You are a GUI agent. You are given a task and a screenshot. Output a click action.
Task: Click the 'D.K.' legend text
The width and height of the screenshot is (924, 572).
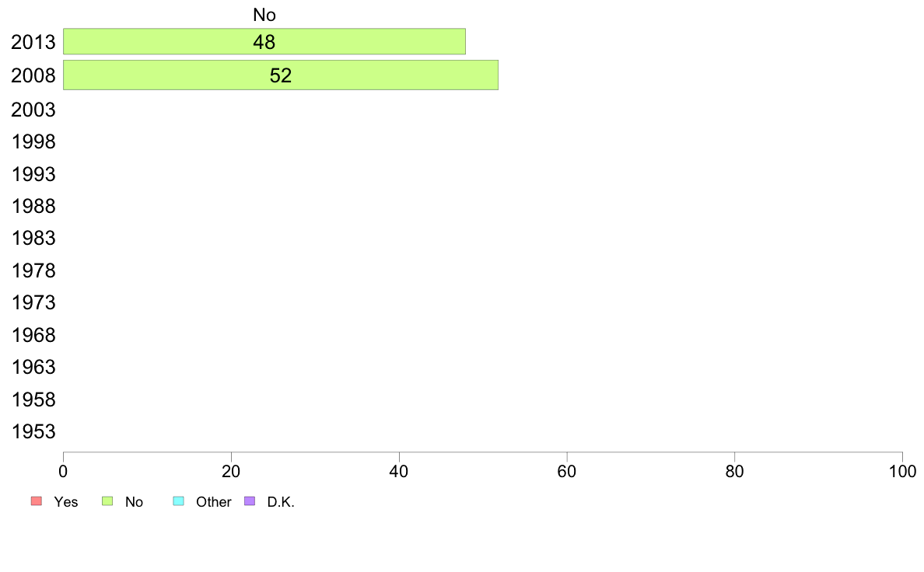(281, 502)
